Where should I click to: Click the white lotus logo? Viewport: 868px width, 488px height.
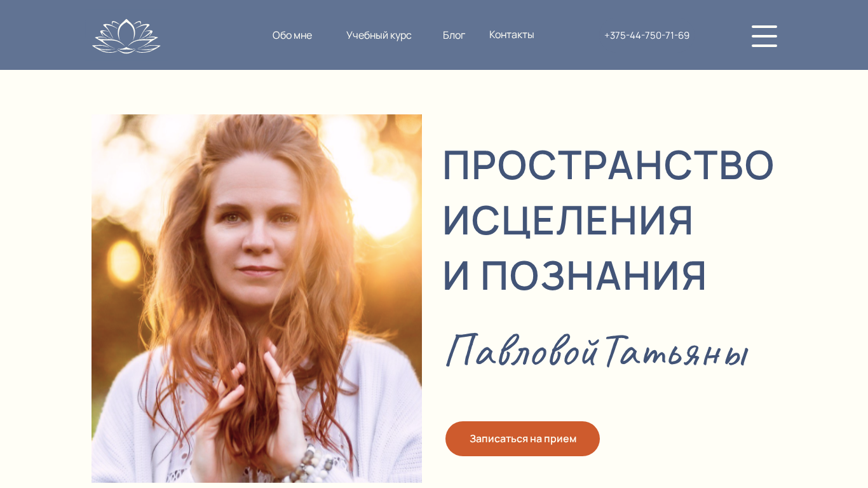(x=126, y=36)
